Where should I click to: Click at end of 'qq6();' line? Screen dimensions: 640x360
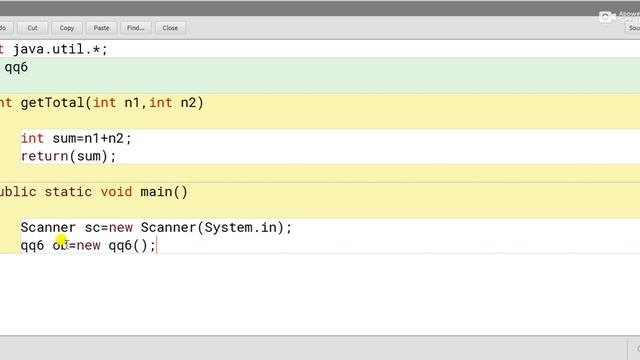click(x=156, y=246)
